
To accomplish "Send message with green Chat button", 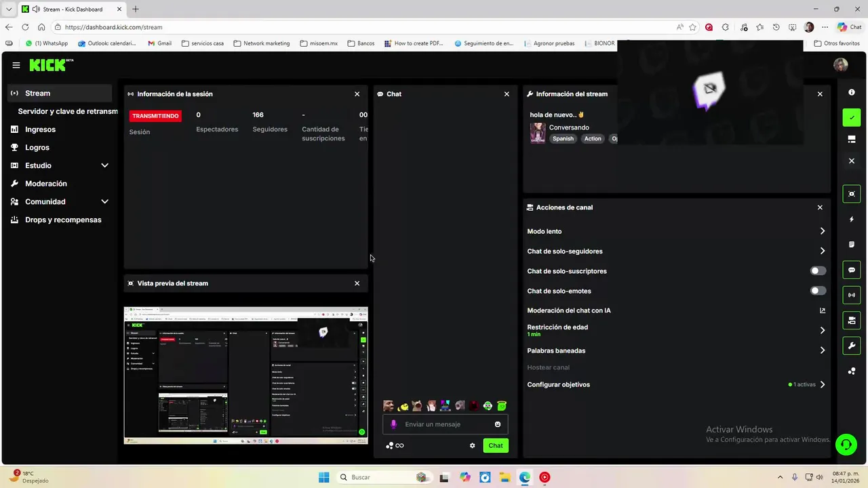I will pyautogui.click(x=496, y=445).
